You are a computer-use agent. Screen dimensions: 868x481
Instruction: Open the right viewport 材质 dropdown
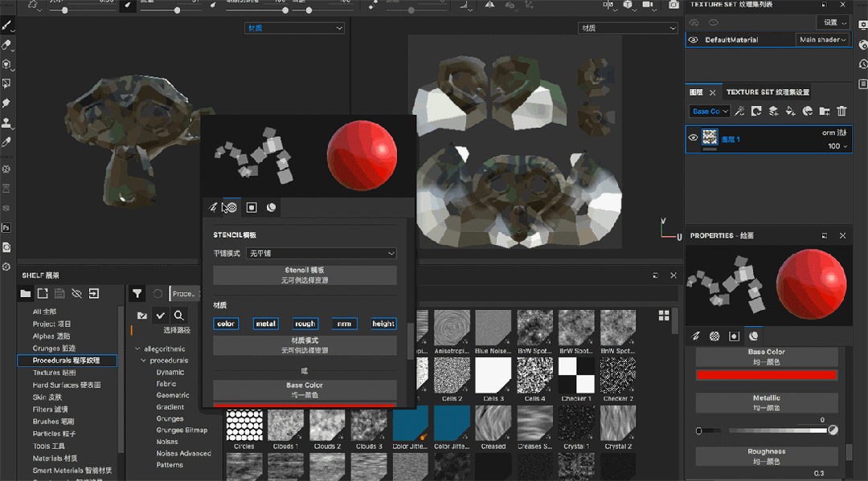(628, 28)
